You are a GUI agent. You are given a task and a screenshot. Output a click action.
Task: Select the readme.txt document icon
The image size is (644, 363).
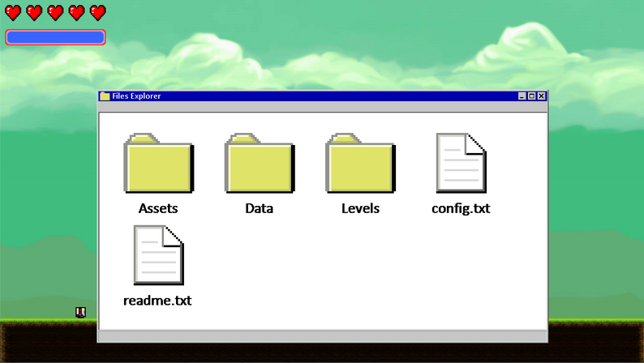coord(158,254)
